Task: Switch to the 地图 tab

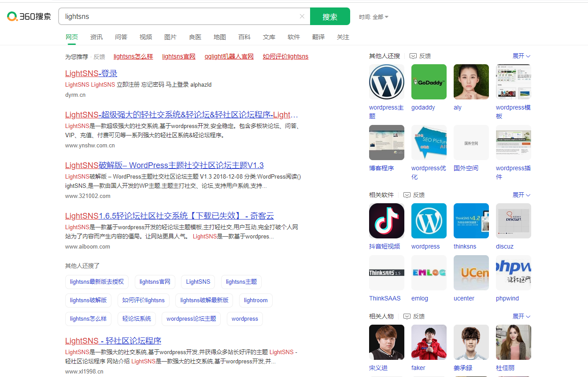Action: 220,37
